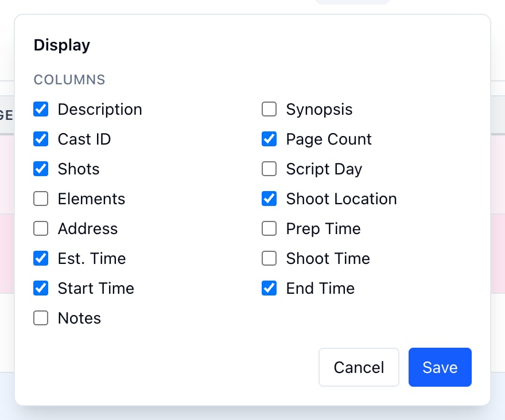Enable the Notes column
This screenshot has height=420, width=505.
pos(41,318)
